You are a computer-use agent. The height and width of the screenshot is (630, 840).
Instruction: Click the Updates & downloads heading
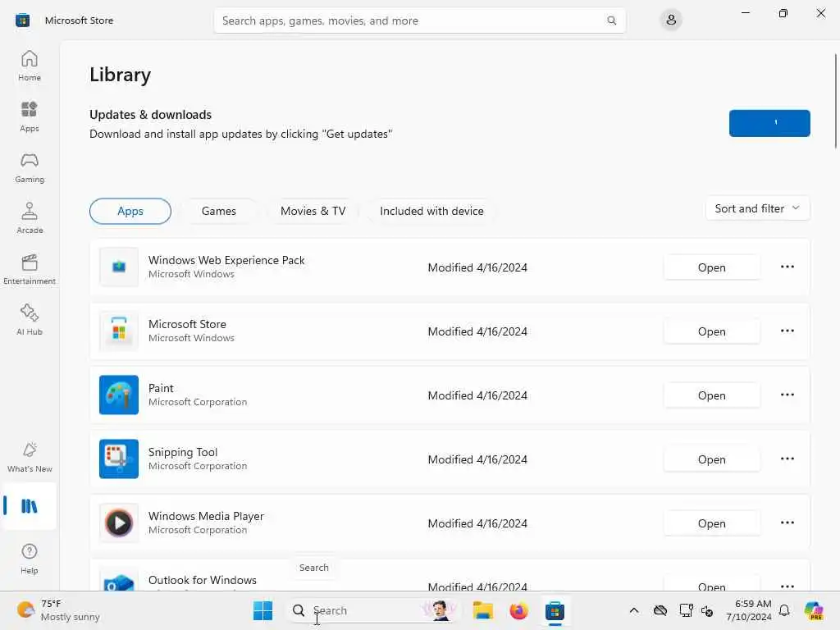pos(151,115)
